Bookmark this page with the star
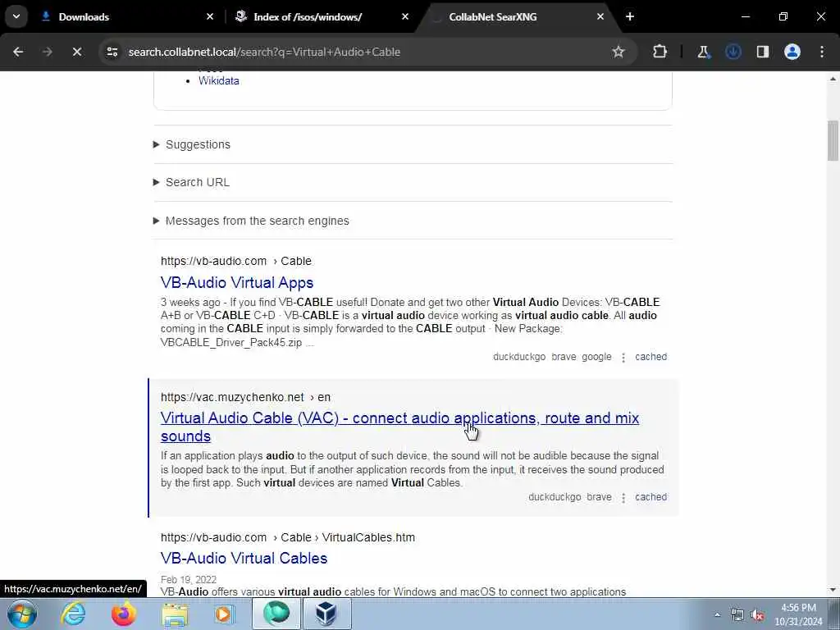 click(619, 52)
